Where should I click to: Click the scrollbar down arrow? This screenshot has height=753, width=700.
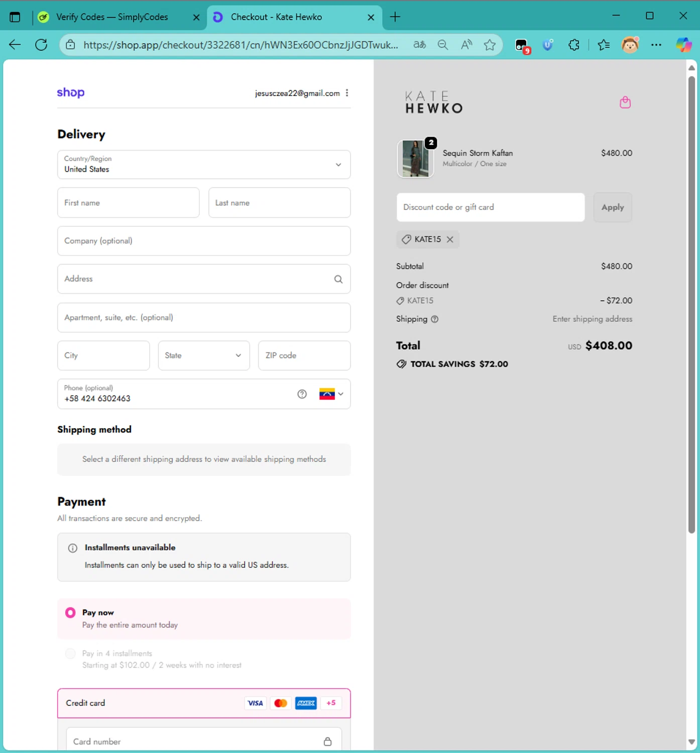point(691,742)
